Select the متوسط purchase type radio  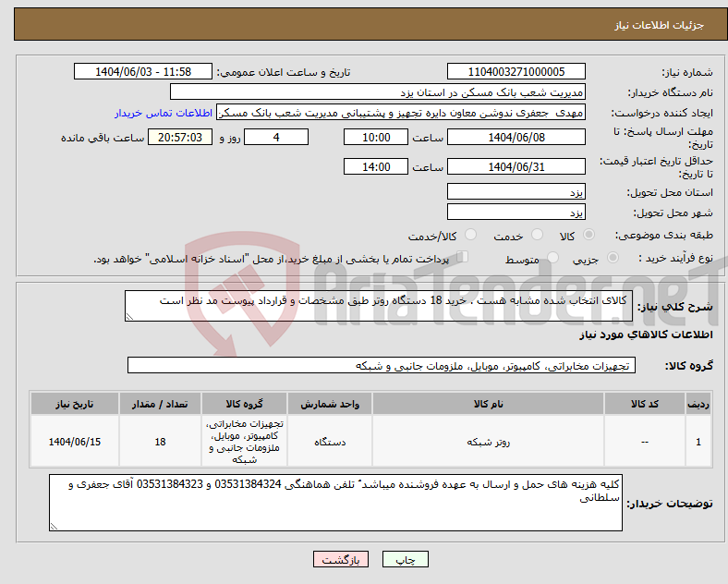click(552, 257)
